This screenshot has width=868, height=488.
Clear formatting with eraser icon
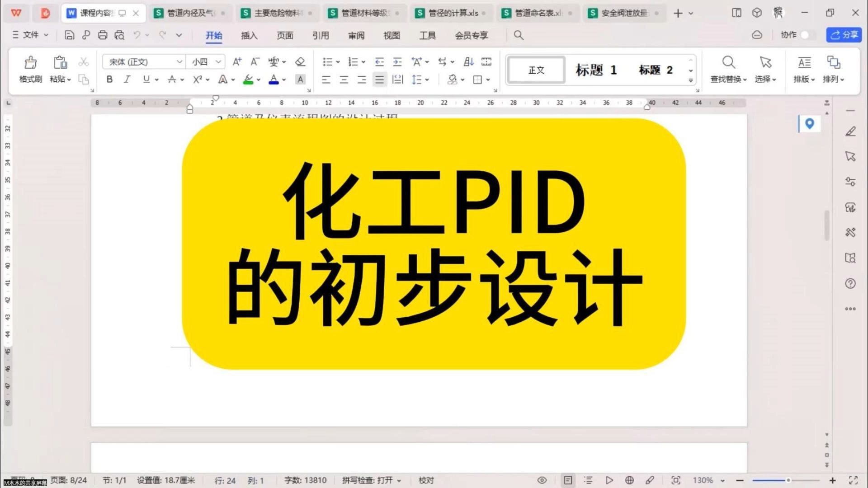click(x=300, y=61)
